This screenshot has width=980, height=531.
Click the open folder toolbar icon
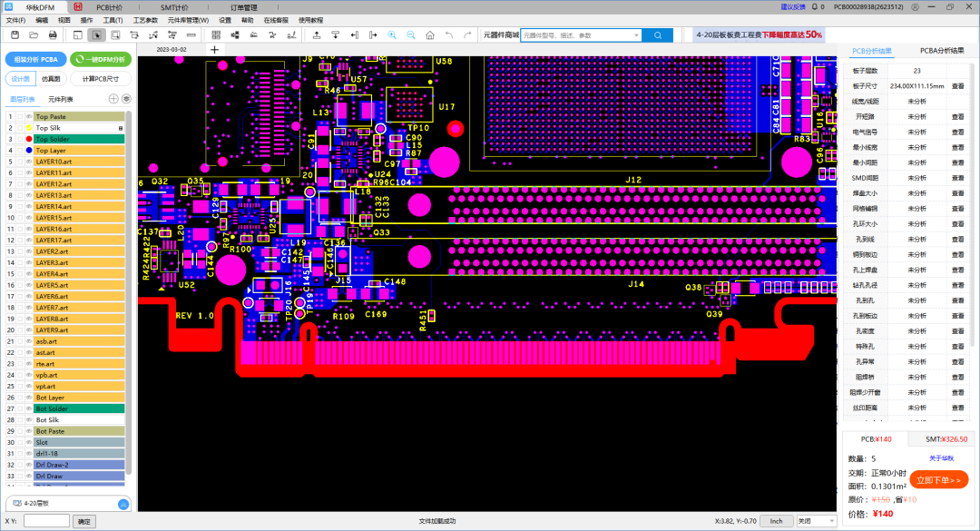[32, 34]
